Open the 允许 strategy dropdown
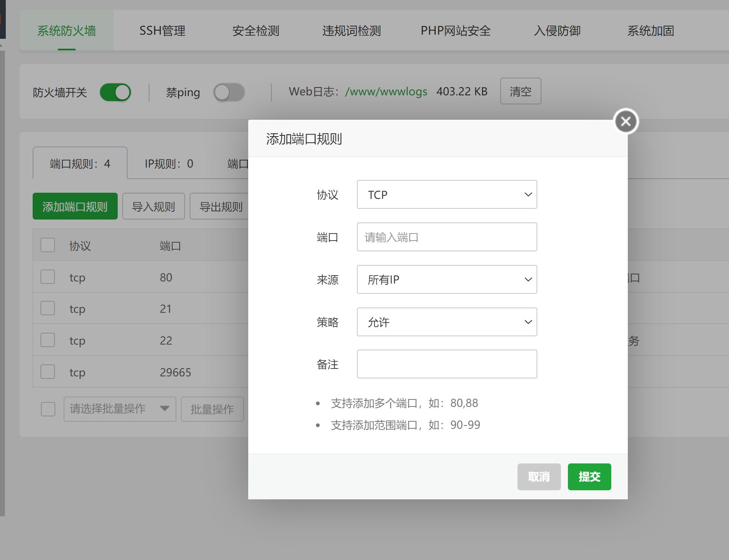This screenshot has height=560, width=729. pos(447,322)
